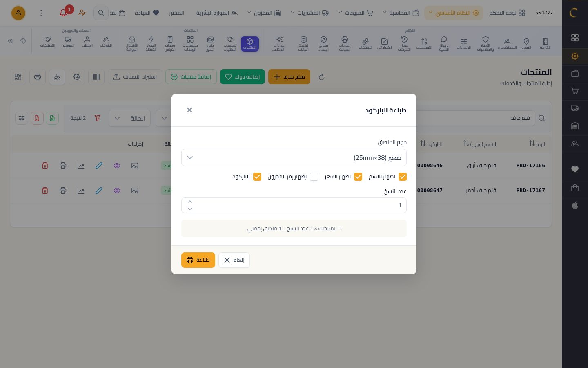Open the gear settings icon beside the barcode button
Viewport: 588px width, 368px height.
pos(77,77)
